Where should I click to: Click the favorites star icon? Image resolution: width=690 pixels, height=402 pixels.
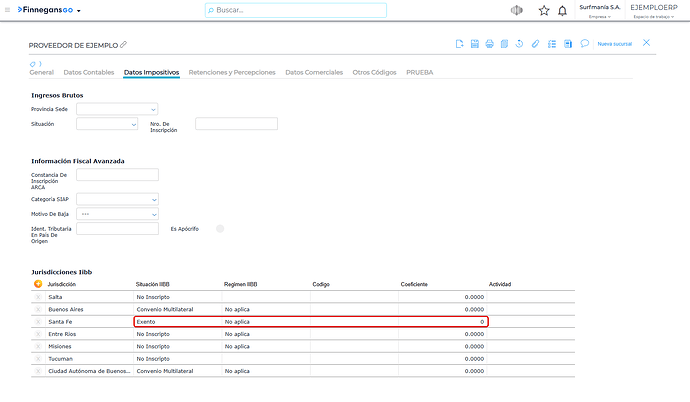point(544,11)
